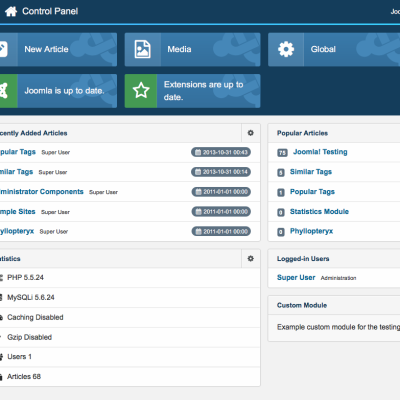
Task: Click the Popular Articles heading
Action: pyautogui.click(x=302, y=133)
